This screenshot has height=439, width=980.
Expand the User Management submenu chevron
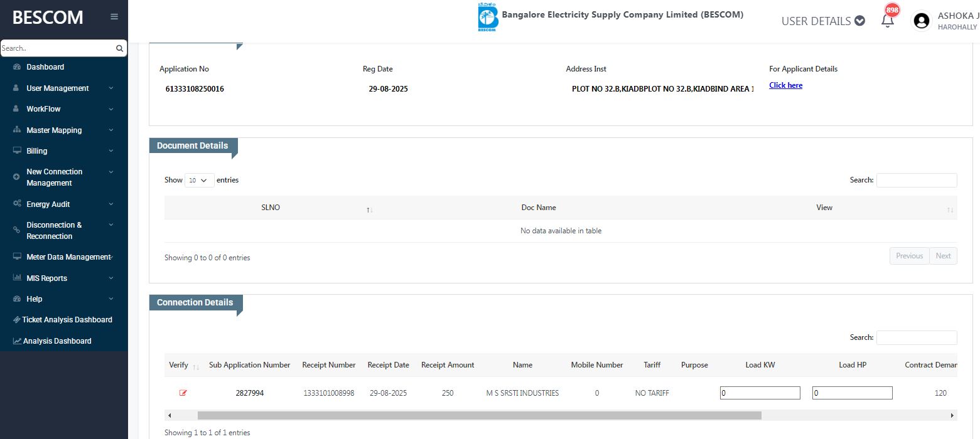[x=111, y=88]
